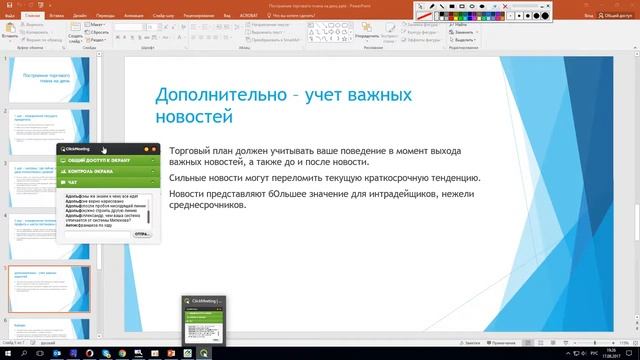The image size is (640, 360).
Task: Click the Сбросить reset button
Action: (x=97, y=32)
